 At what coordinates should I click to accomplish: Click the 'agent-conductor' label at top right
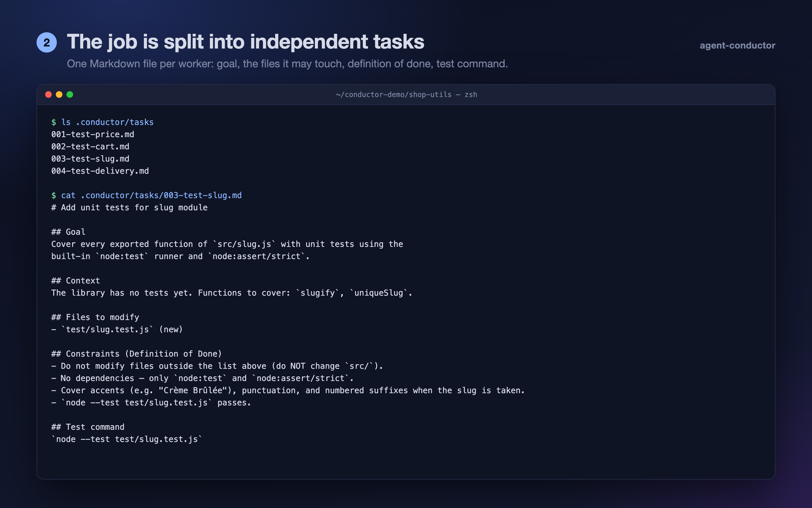(737, 45)
